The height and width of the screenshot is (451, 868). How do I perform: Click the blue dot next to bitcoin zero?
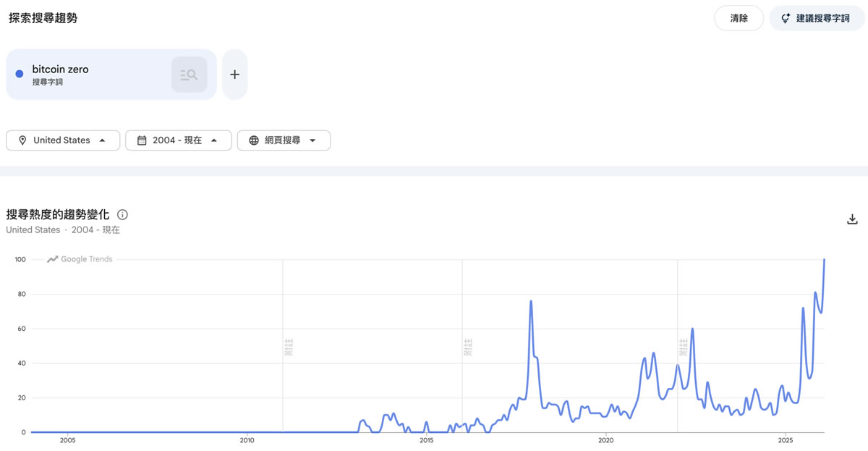[20, 74]
